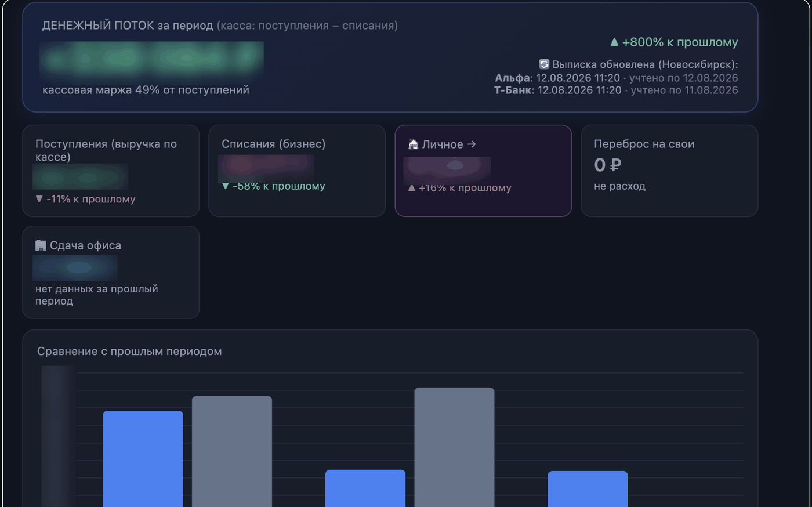Click the нет данных за прошлый период note
The image size is (812, 507).
click(x=96, y=295)
